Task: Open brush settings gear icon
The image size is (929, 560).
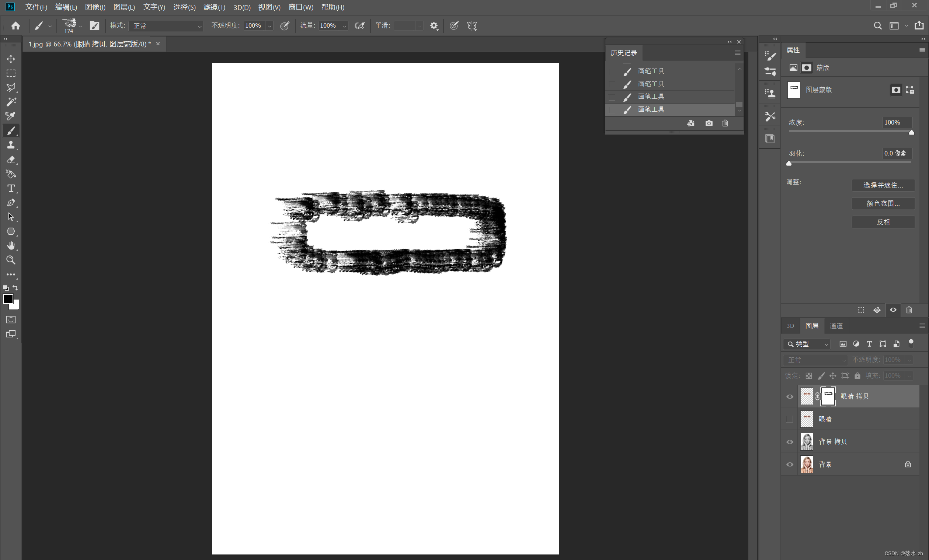Action: [434, 26]
